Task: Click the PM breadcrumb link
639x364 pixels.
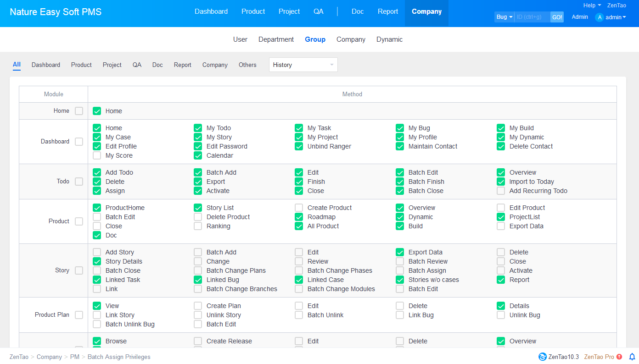Action: 75,357
